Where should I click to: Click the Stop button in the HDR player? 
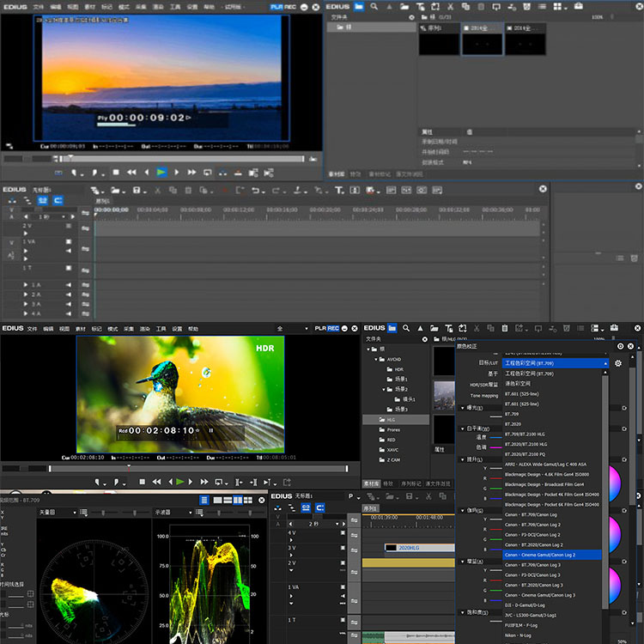[142, 483]
